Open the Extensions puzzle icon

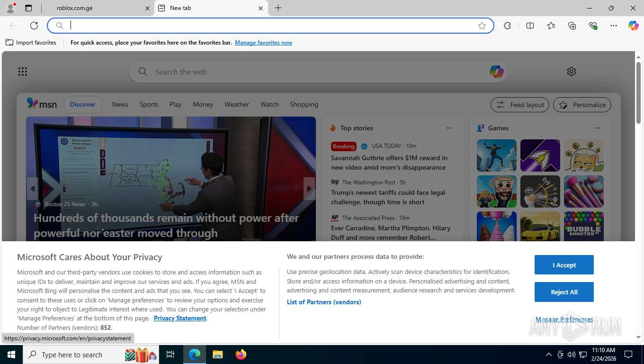click(x=507, y=26)
